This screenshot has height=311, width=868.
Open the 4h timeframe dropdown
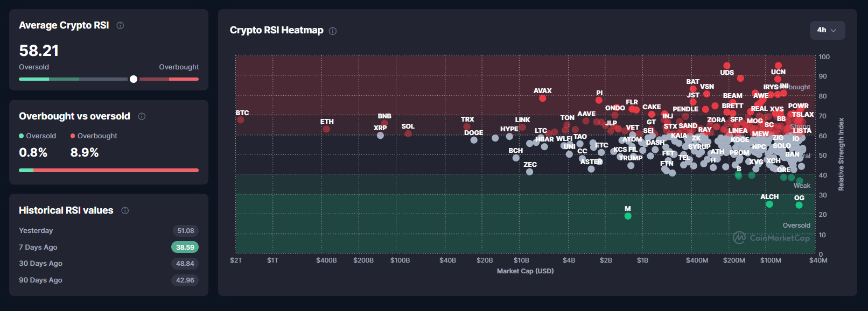point(827,30)
